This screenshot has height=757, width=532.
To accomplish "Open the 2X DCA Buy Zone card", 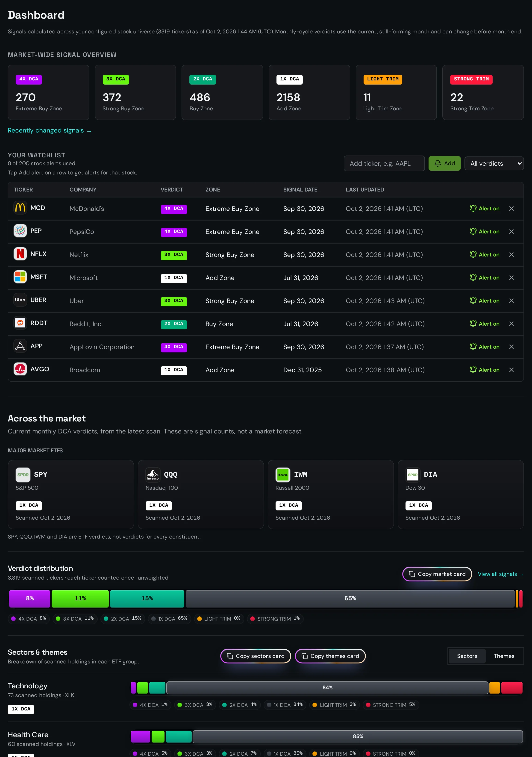I will pyautogui.click(x=222, y=92).
